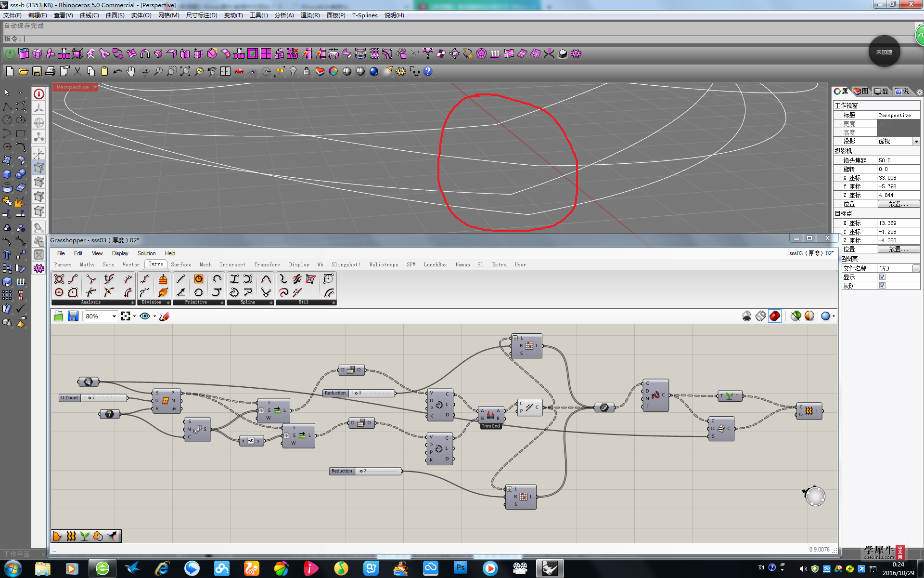924x578 pixels.
Task: Open Rhino Layers panel tab 图
Action: click(861, 92)
